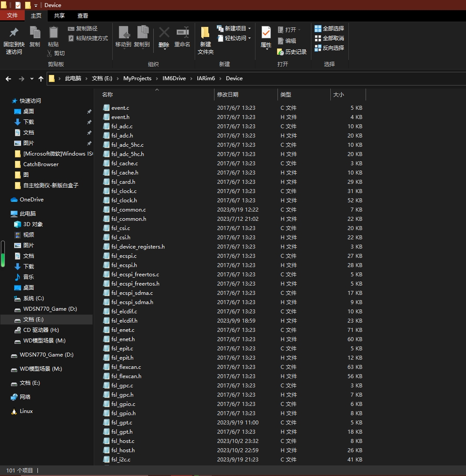Open the 打开 dropdown in ribbon
Viewport: 466px width, 476px height.
[289, 30]
